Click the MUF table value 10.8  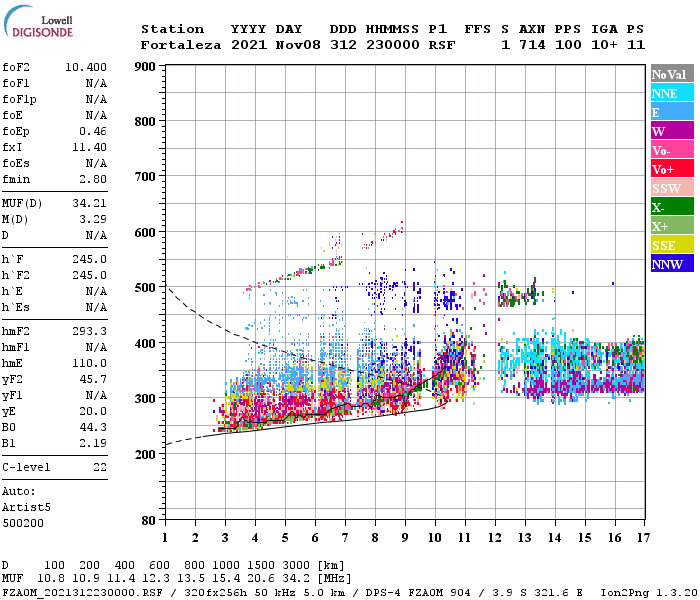point(51,579)
